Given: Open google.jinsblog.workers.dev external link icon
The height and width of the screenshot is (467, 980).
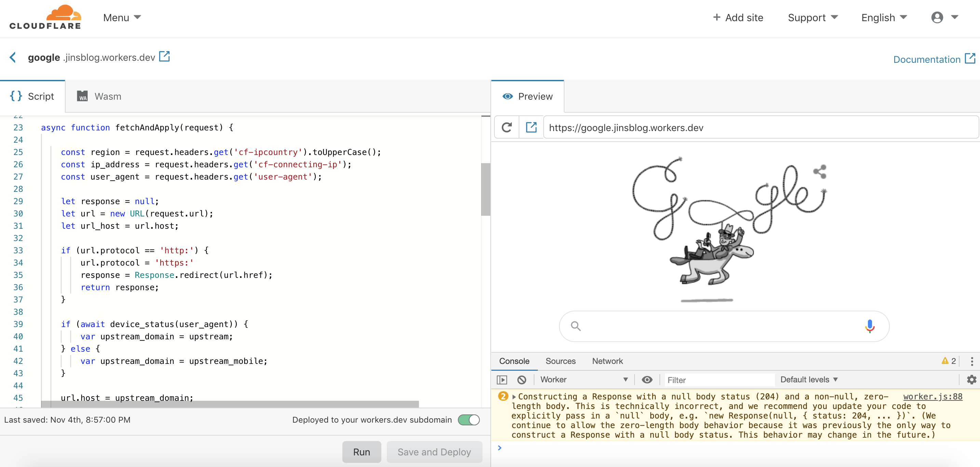Looking at the screenshot, I should click(164, 57).
